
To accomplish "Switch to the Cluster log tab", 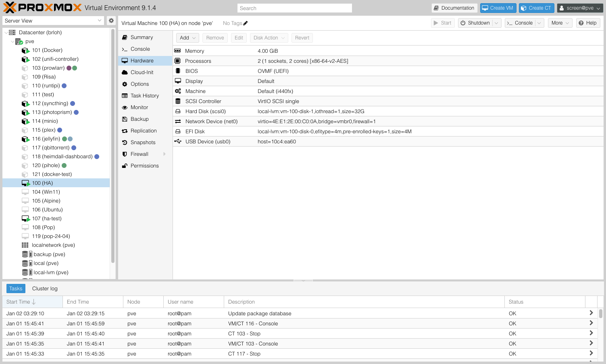I will tap(44, 288).
